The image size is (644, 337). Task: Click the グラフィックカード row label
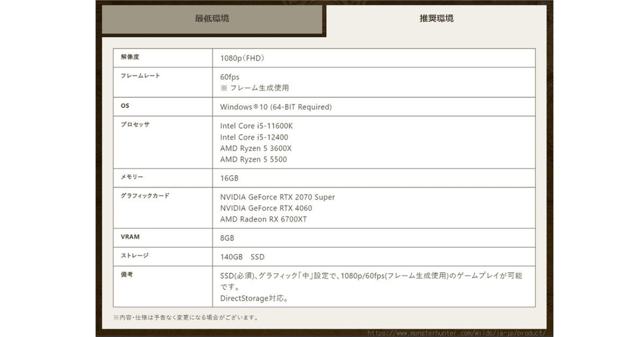pos(145,196)
